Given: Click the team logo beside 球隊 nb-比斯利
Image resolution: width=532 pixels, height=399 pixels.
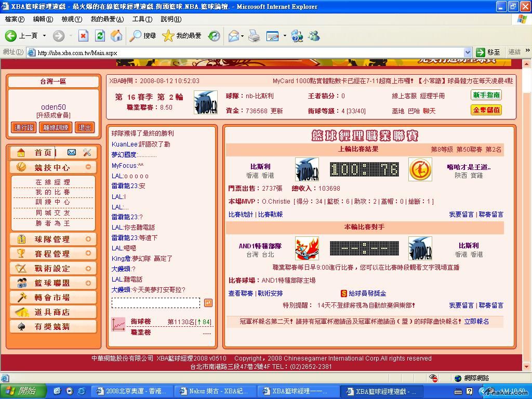Looking at the screenshot, I should point(206,102).
